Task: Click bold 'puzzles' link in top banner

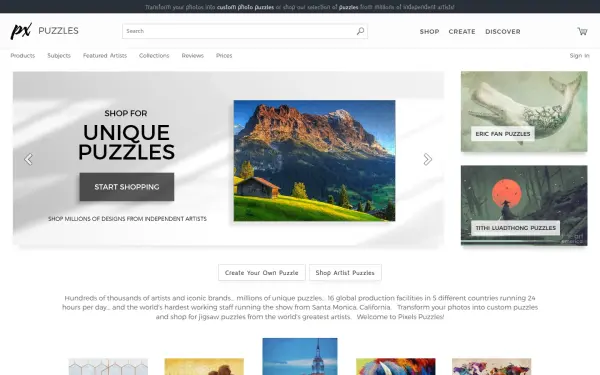Action: 349,7
